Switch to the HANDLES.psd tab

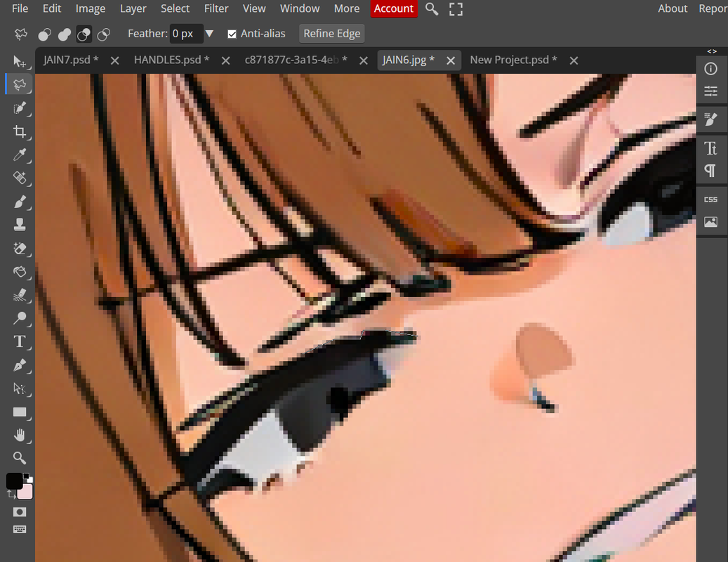pyautogui.click(x=171, y=60)
